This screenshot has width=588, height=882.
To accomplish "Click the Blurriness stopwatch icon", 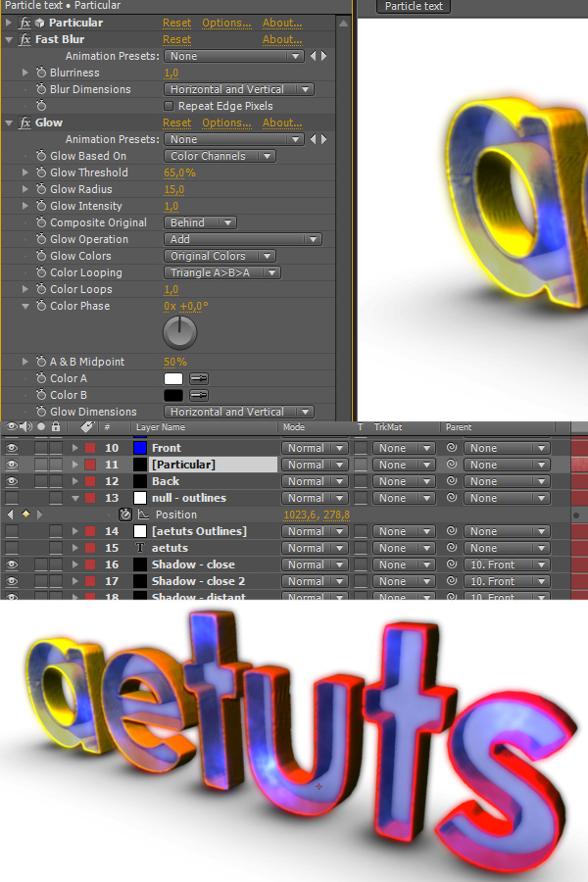I will (x=41, y=73).
